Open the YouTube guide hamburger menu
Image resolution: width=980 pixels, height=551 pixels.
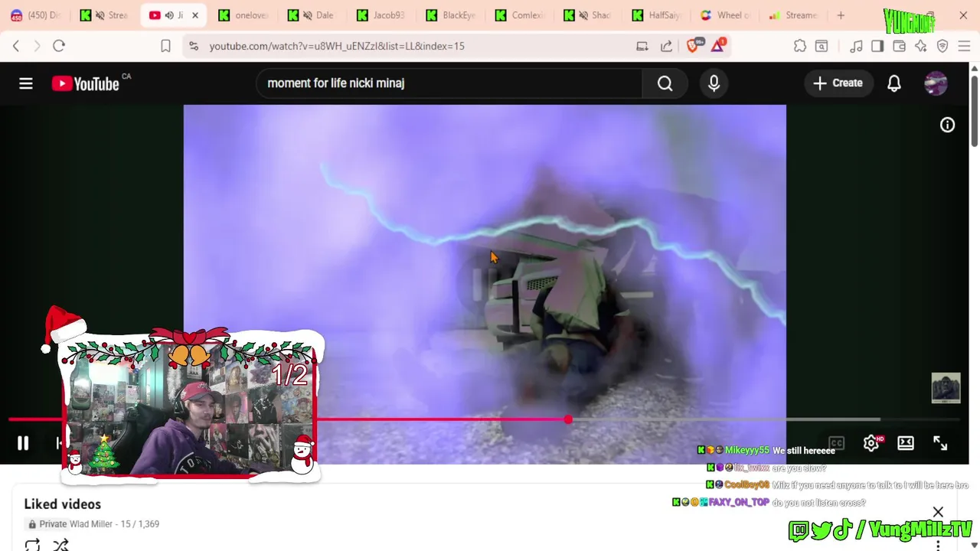26,83
